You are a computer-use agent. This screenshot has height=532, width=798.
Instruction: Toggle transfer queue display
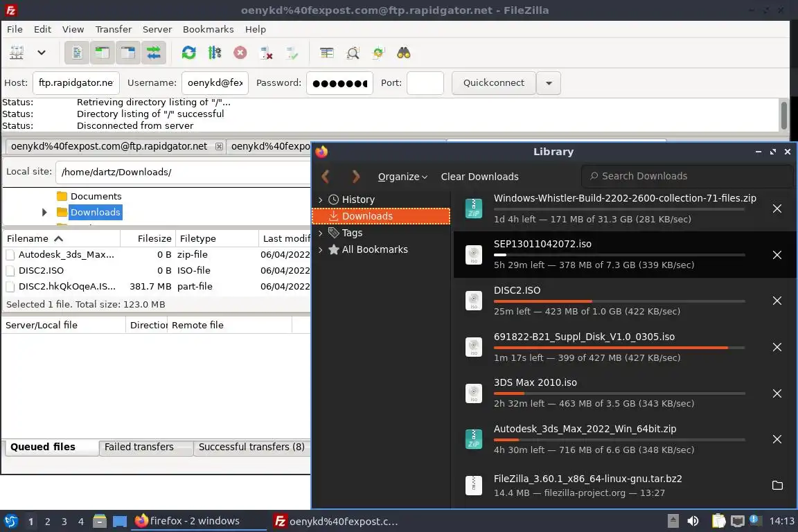point(153,53)
